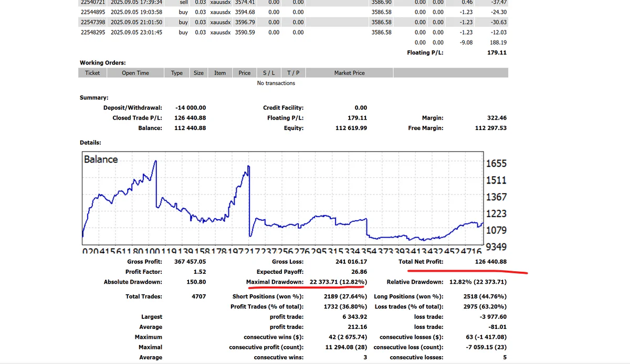
Task: Click the Equity value 112 619.99
Action: point(351,128)
